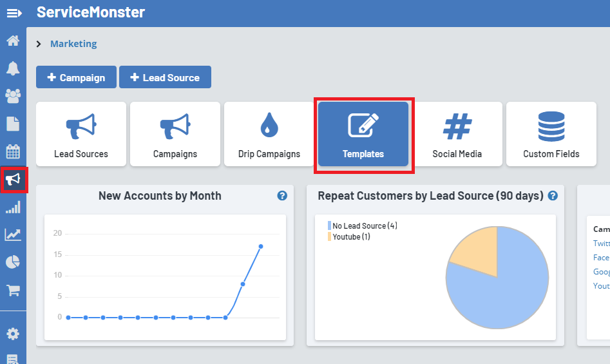Expand the chevron beside Marketing breadcrumb
The width and height of the screenshot is (610, 364).
39,44
